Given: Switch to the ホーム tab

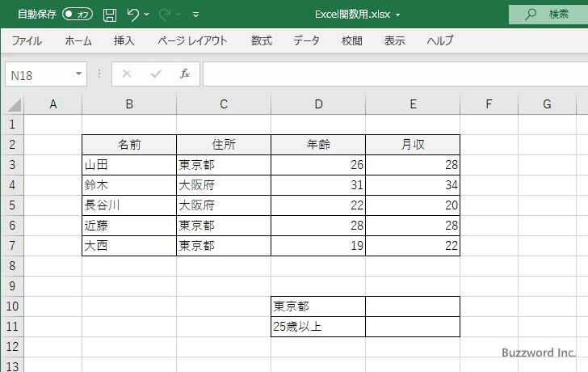Looking at the screenshot, I should pos(78,40).
